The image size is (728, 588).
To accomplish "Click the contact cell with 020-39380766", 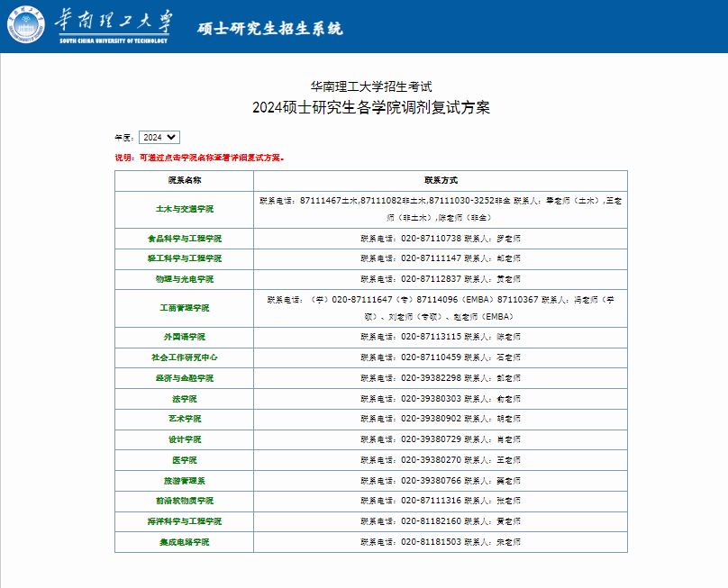I will coord(441,481).
